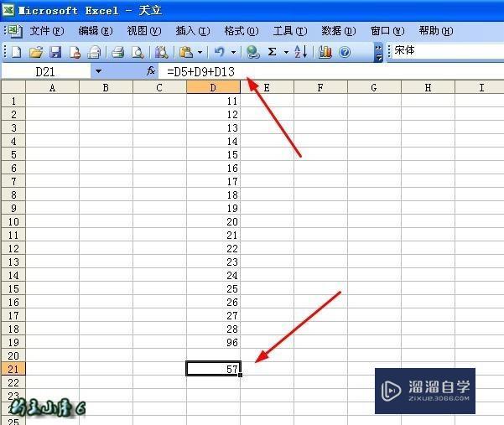This screenshot has height=425, width=504.
Task: Insert a hyperlink with the globe icon
Action: [x=253, y=52]
